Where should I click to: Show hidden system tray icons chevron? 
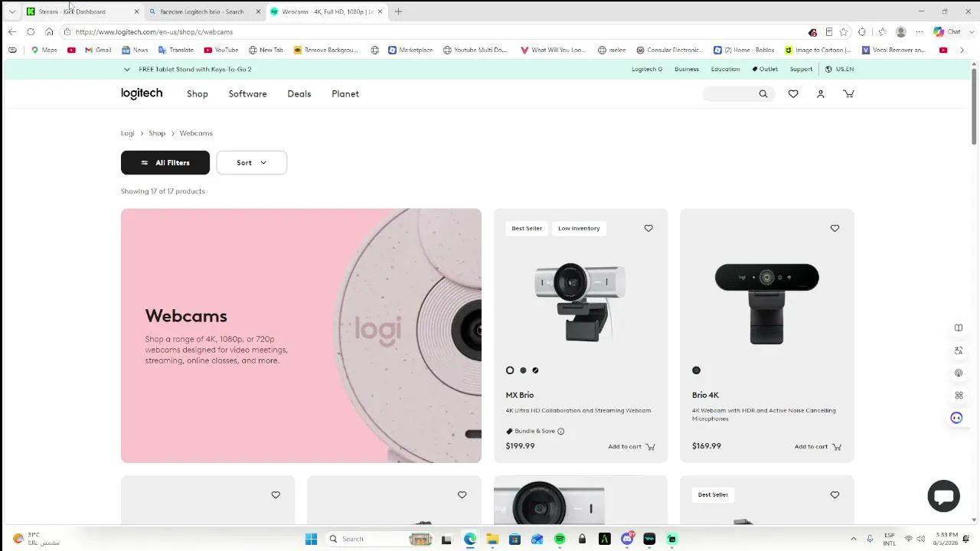pyautogui.click(x=854, y=539)
